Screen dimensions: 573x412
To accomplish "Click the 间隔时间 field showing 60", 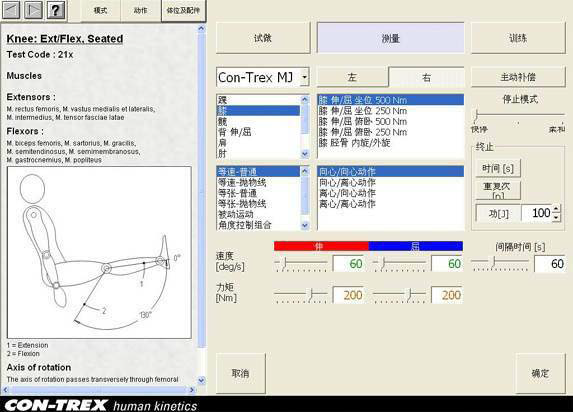I will coord(550,264).
